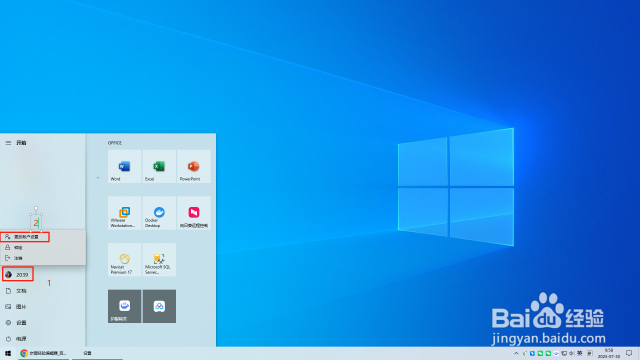Switch to the Chrome taskbar window
Viewport: 640px width, 360px height.
(x=43, y=353)
